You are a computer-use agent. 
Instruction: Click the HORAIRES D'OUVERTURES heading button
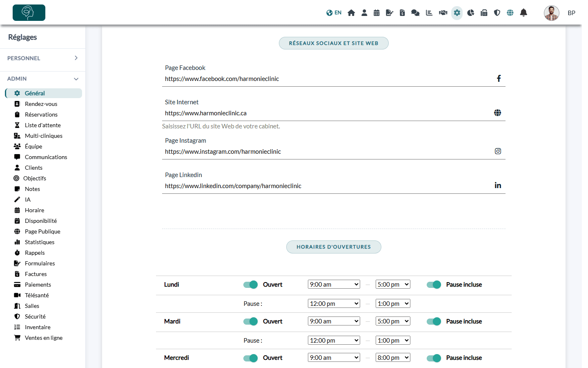tap(334, 247)
